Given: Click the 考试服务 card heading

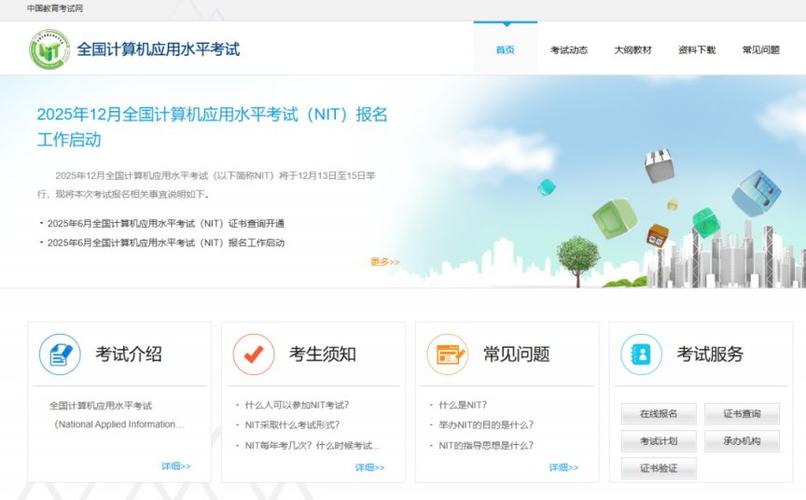Looking at the screenshot, I should (710, 354).
